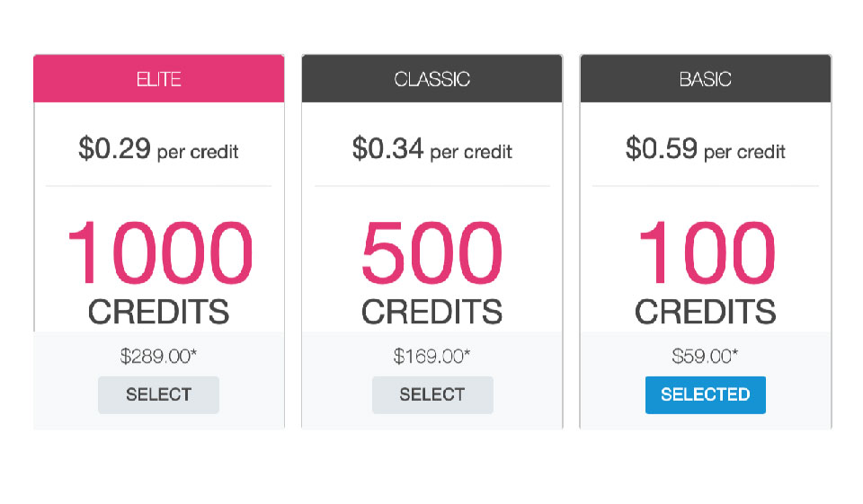Click CREDITS label under 100

[706, 312]
